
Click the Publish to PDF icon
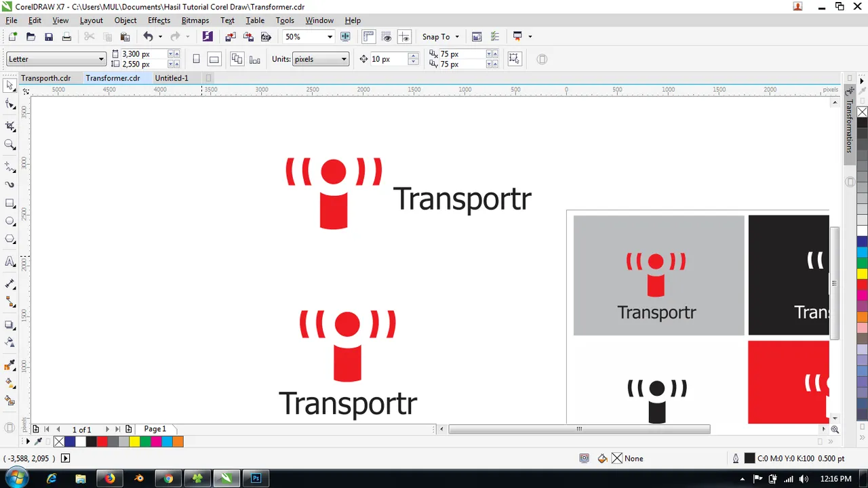(267, 37)
